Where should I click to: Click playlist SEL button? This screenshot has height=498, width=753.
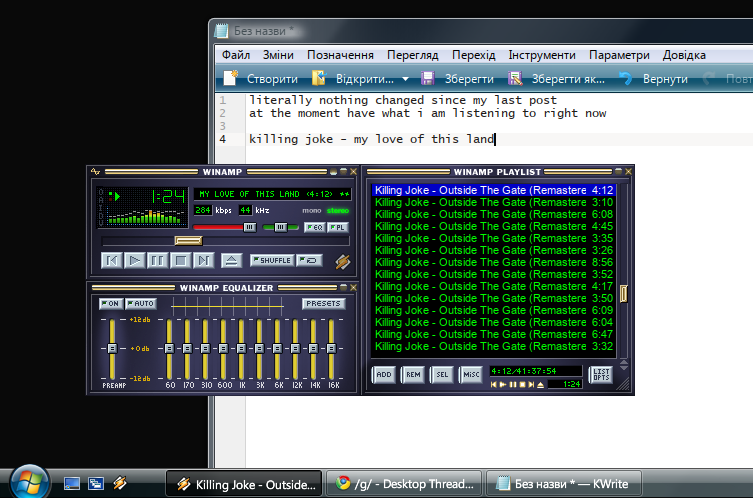point(442,375)
